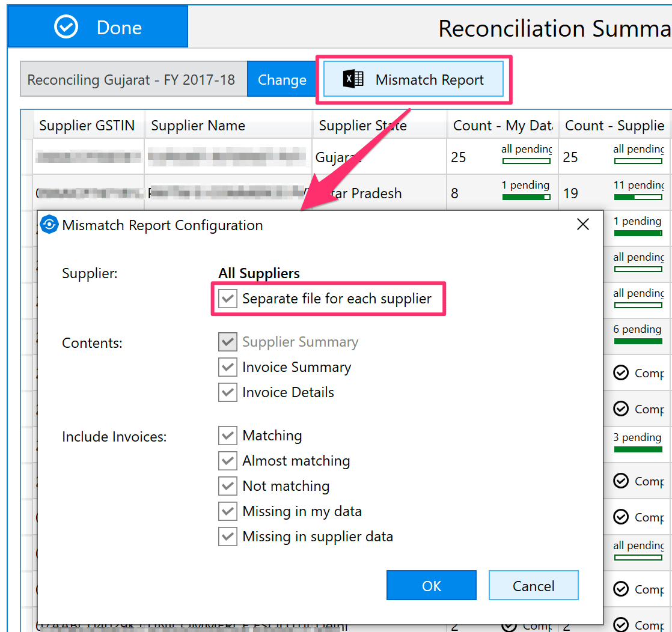The image size is (672, 632).
Task: Click the Done checkmark icon
Action: (x=66, y=27)
